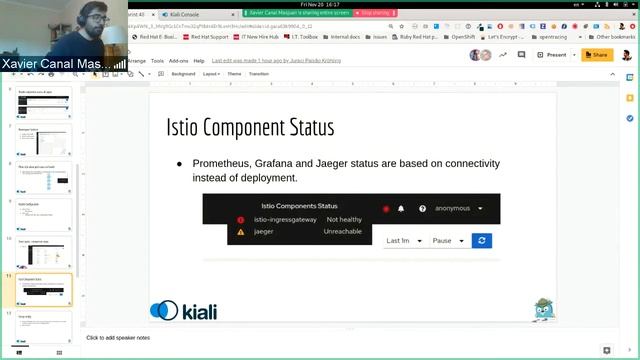Open the Layout dropdown
Screen dimensions: 640x360
pyautogui.click(x=211, y=74)
